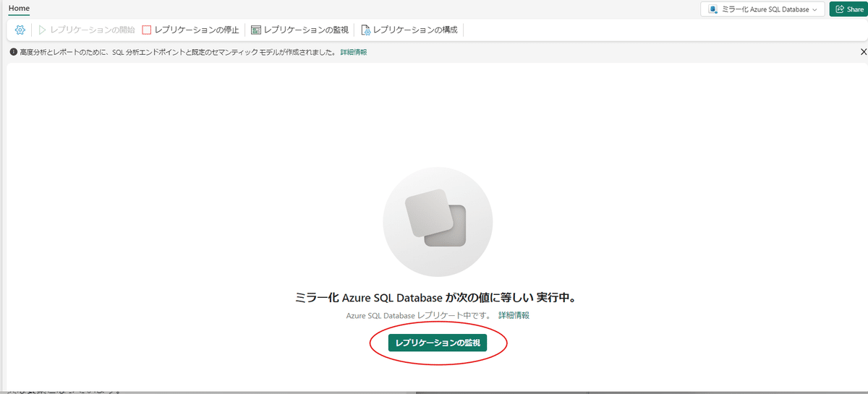Switch to the Home tab
The image size is (868, 394).
[x=19, y=8]
